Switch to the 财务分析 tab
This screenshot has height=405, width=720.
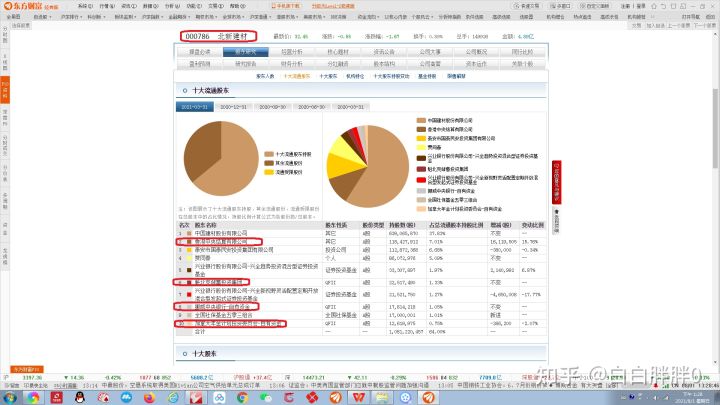point(292,64)
